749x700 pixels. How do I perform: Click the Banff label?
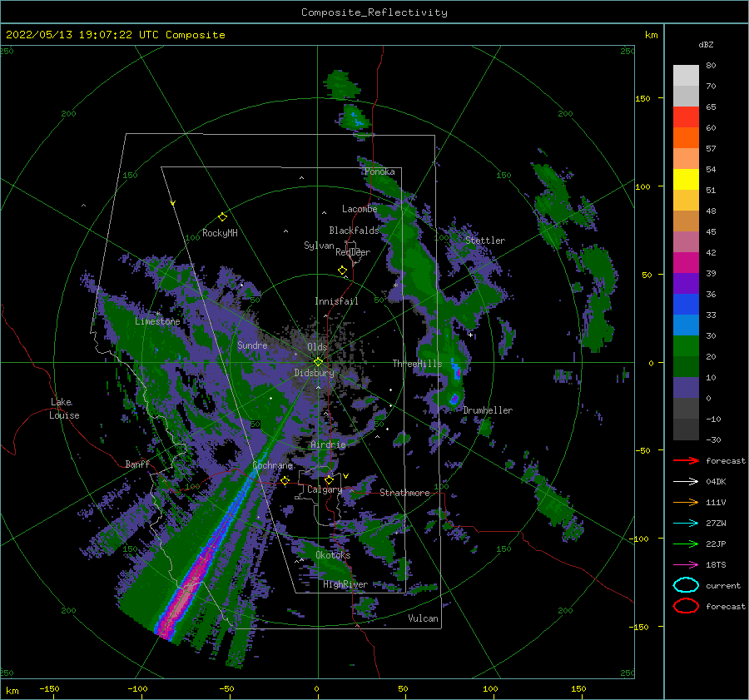137,464
